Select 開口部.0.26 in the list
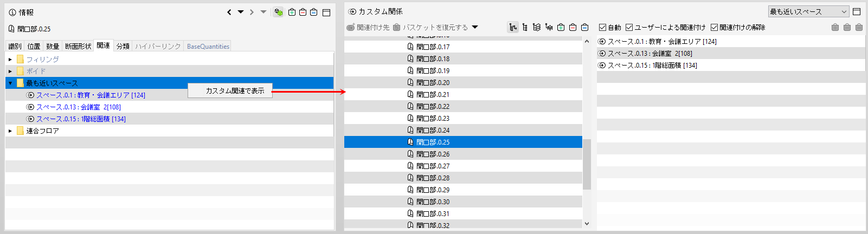 click(463, 154)
